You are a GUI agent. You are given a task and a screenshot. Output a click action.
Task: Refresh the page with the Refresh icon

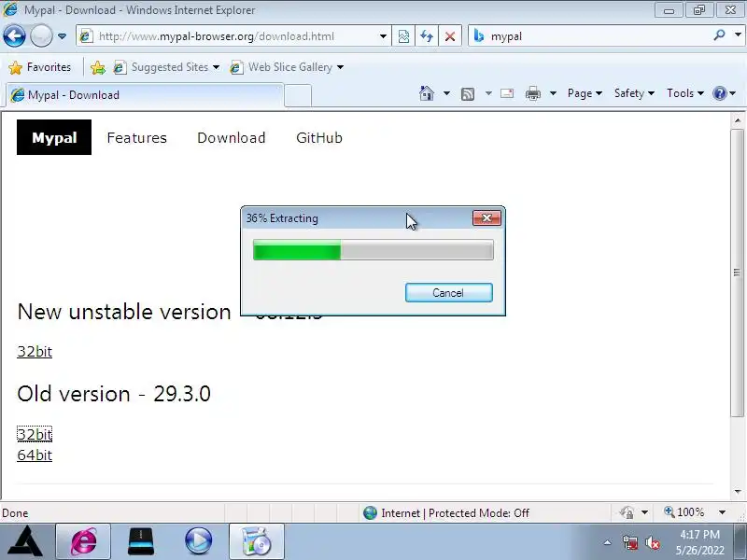427,36
